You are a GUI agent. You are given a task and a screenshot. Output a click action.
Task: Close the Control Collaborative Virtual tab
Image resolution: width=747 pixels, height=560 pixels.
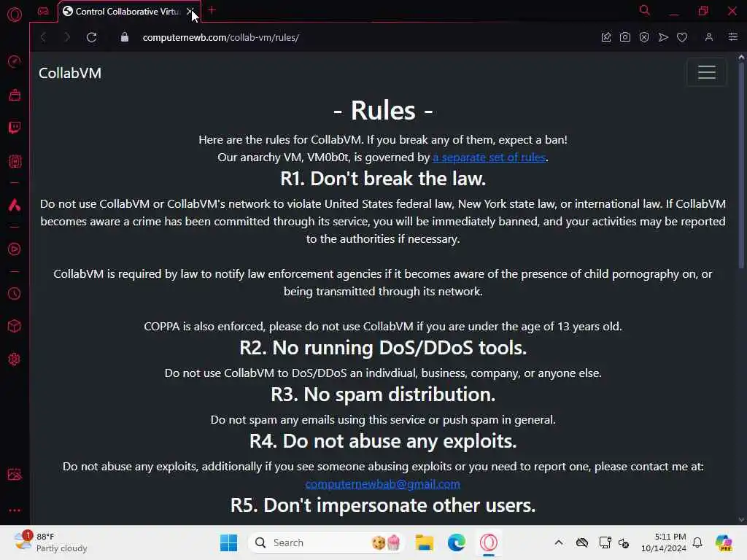pos(190,11)
